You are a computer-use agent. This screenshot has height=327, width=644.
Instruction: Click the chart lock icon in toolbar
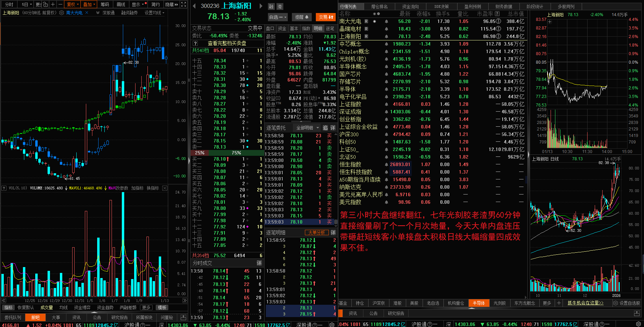45,4
